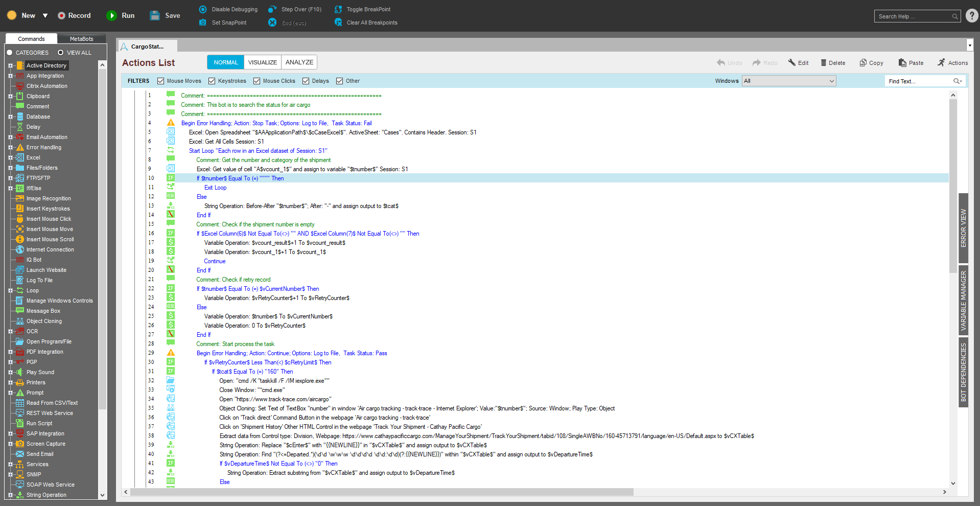Select the Message Box command icon
The image size is (980, 506).
point(20,311)
